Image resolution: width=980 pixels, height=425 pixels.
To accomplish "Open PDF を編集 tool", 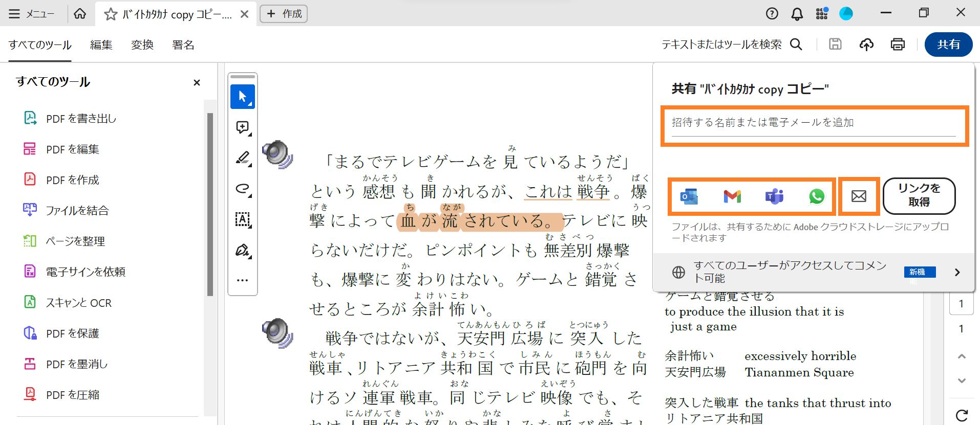I will tap(61, 149).
